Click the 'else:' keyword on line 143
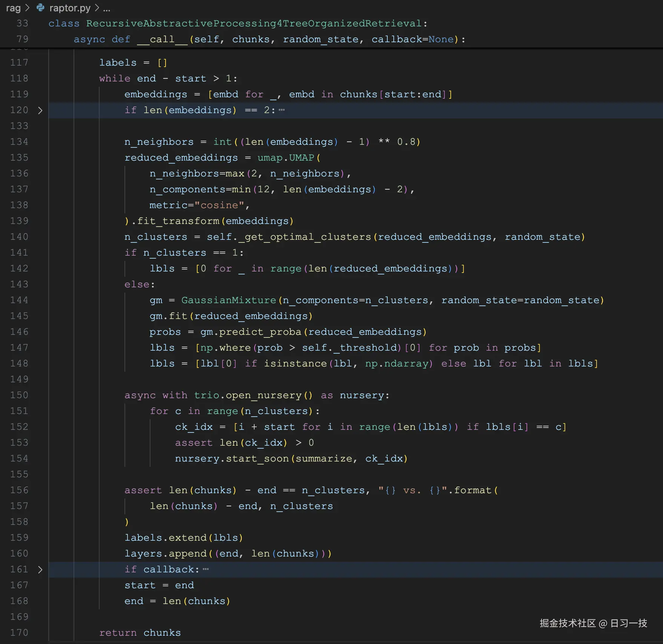The image size is (663, 644). pos(140,284)
